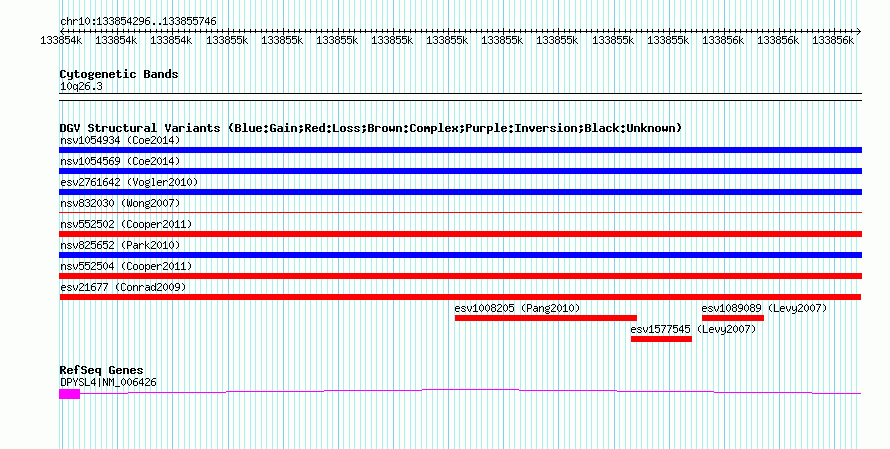Click the magenta DPYSL4 intron line
The width and height of the screenshot is (890, 449).
coord(471,392)
